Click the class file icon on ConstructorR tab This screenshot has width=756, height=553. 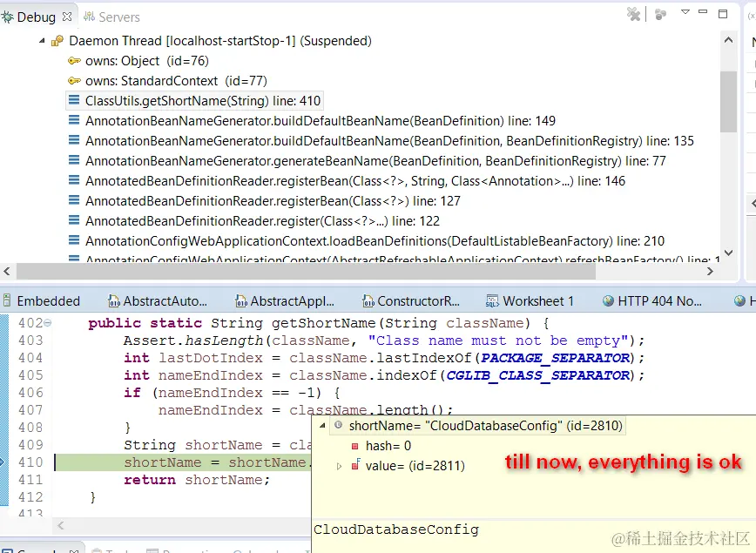pyautogui.click(x=368, y=301)
